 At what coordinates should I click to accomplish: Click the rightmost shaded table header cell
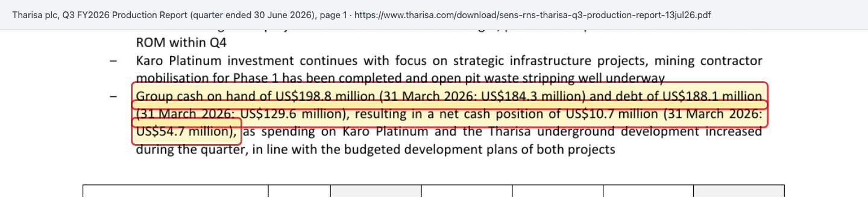[739, 191]
